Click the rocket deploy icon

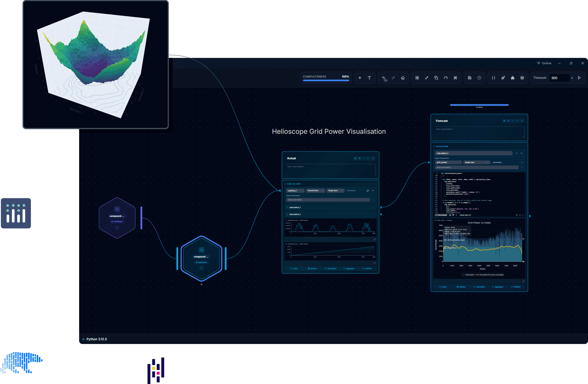[x=503, y=78]
